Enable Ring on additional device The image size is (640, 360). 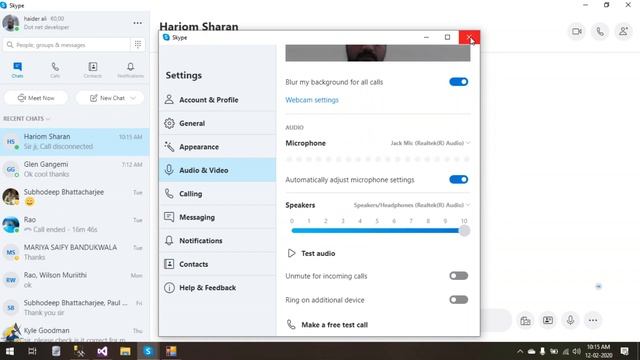pyautogui.click(x=459, y=300)
